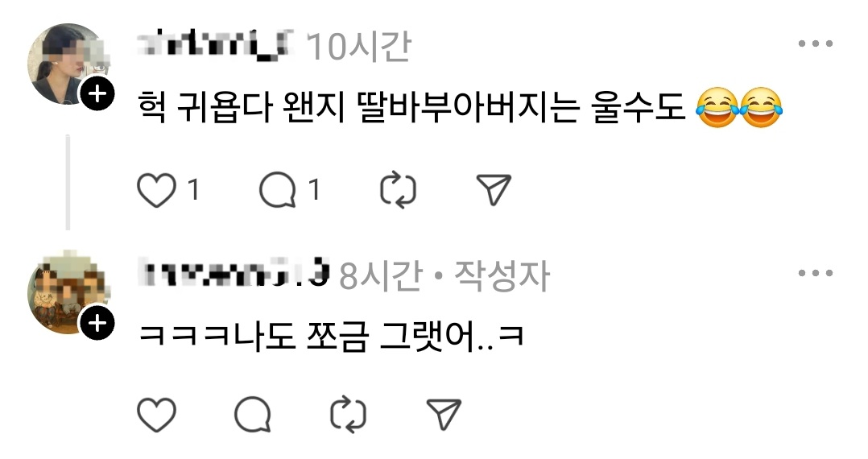Screen dimensions: 868x459
Task: Open more options for the first comment
Action: (816, 43)
